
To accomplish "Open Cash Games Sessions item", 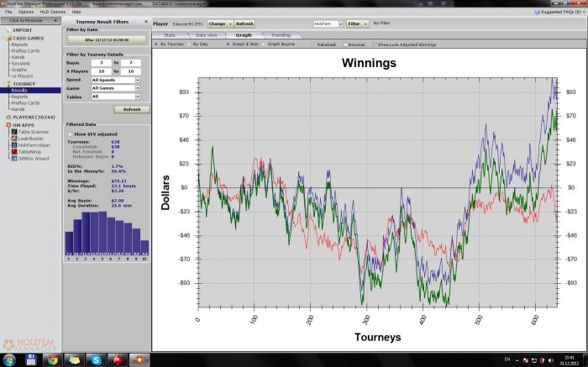I will click(20, 63).
